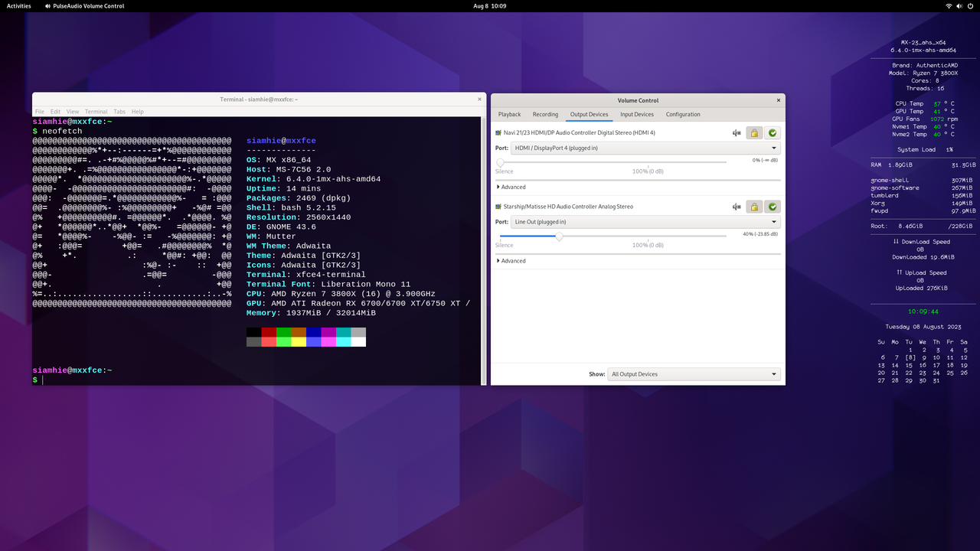Toggle channel lock for Navi 21/23 HDMI device
Viewport: 980px width, 551px height.
[754, 133]
